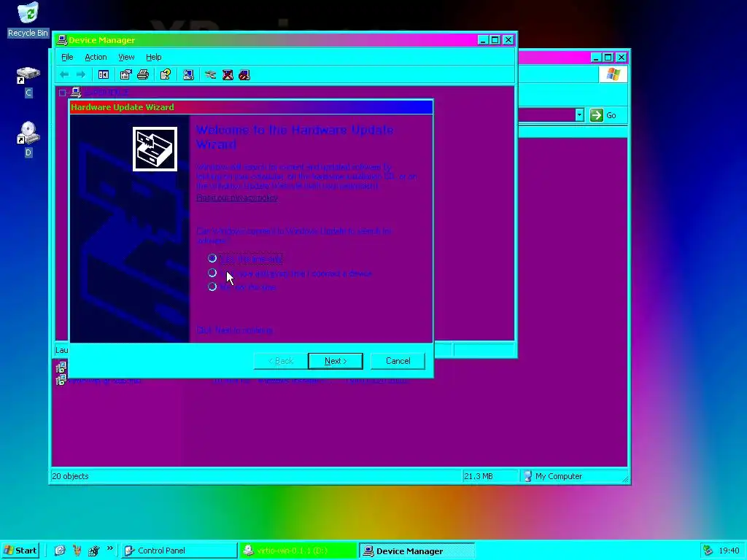Click the Uninstall device toolbar icon

click(228, 75)
